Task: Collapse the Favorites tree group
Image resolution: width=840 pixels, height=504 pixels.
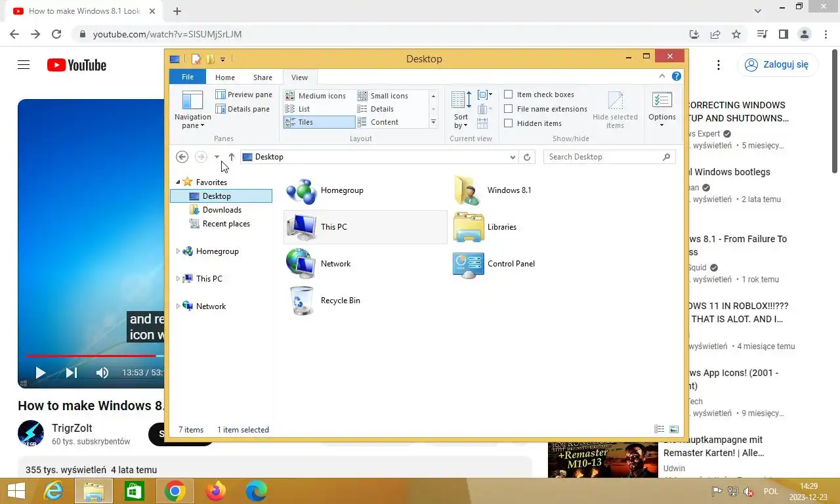Action: pos(178,182)
